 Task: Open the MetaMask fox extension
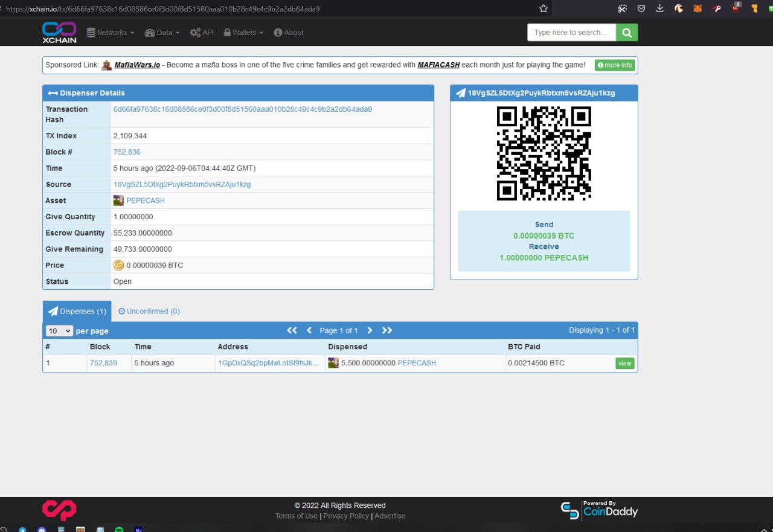698,8
